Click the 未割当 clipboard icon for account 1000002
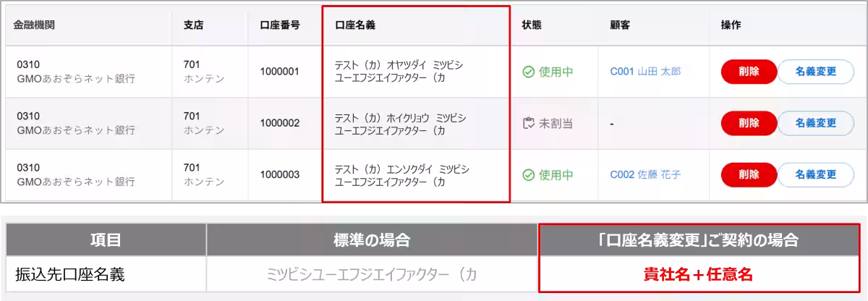The image size is (868, 301). [529, 123]
